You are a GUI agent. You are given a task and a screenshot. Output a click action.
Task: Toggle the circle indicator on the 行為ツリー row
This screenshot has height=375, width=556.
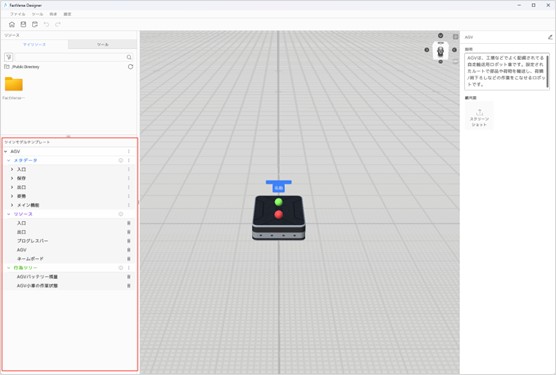tap(121, 268)
